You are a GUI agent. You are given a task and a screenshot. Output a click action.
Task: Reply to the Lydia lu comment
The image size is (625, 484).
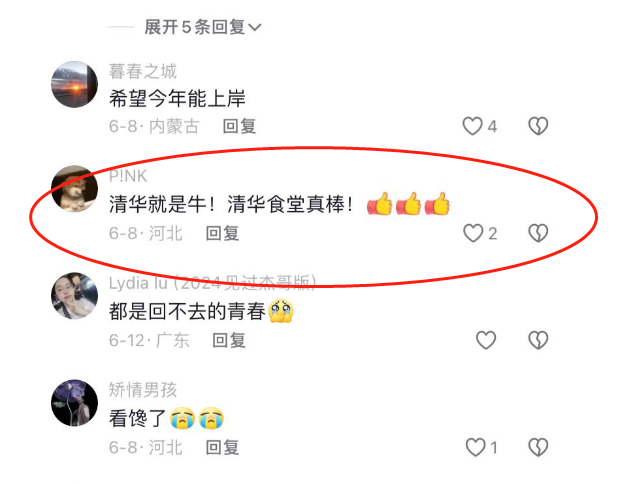pyautogui.click(x=229, y=340)
